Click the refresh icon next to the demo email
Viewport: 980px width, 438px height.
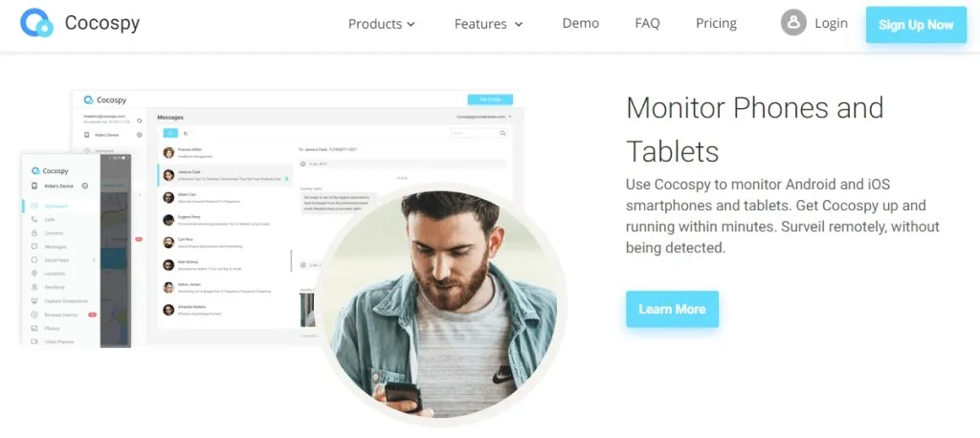click(x=140, y=120)
